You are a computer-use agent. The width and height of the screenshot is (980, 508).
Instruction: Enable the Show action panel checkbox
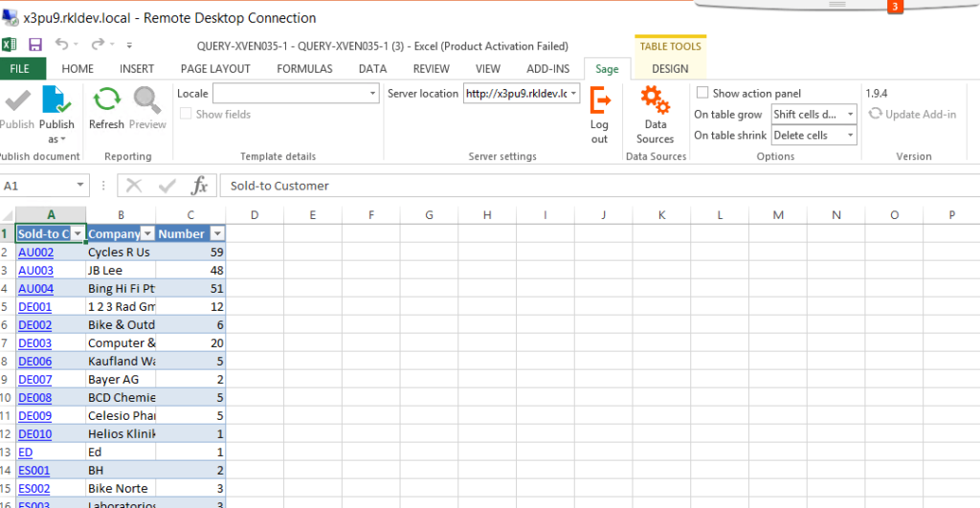pos(702,93)
